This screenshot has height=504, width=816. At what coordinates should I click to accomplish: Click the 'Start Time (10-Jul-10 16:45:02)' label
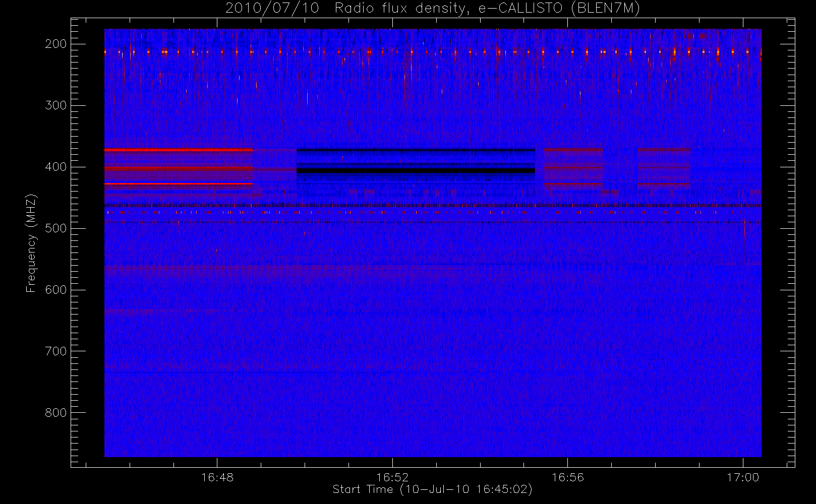tap(433, 489)
